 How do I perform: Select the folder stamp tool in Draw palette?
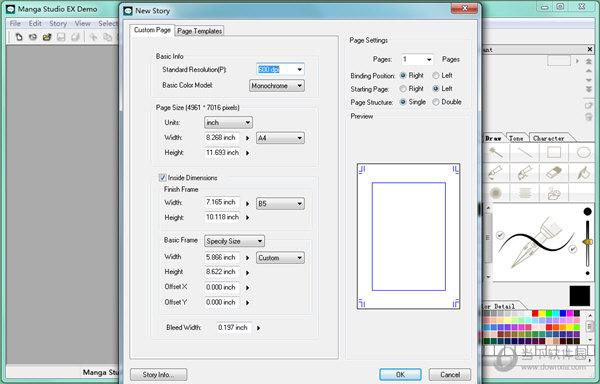coord(554,193)
